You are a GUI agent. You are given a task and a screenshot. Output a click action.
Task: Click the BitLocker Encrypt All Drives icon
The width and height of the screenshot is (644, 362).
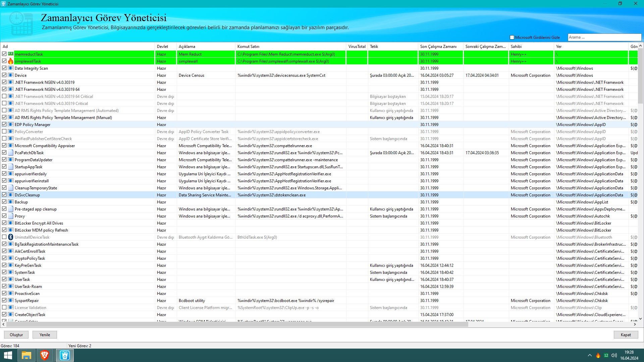(x=11, y=223)
